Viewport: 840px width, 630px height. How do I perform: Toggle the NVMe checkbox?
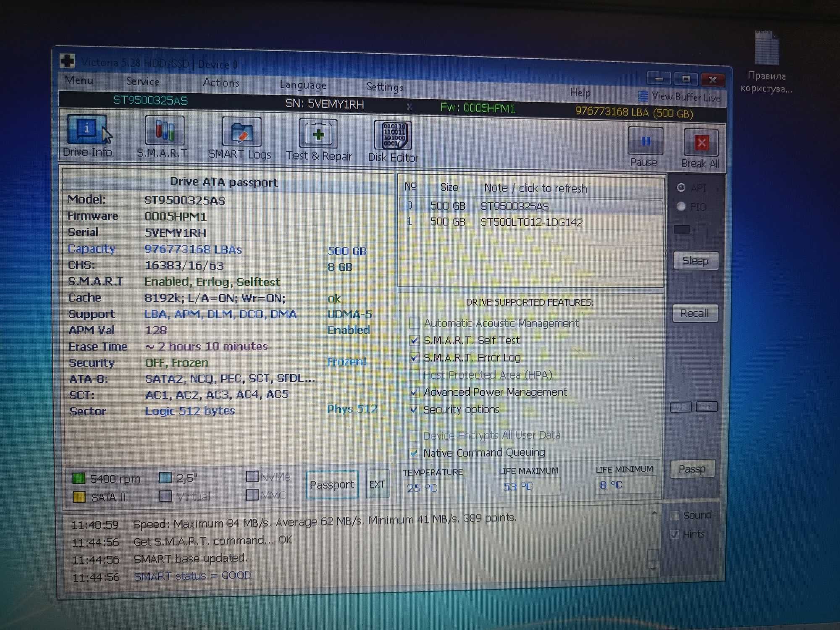[252, 476]
